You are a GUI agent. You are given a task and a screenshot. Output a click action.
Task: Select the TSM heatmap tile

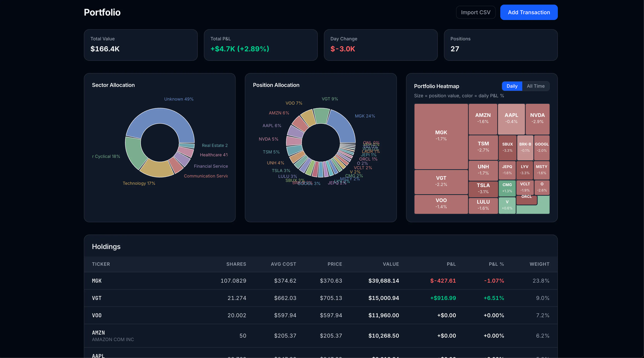[483, 147]
